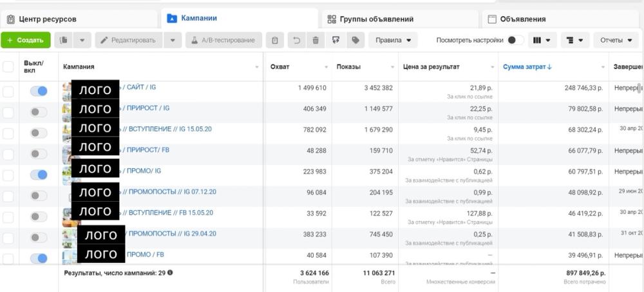Open the ПРИРОСТ / IG campaign link
644x292 pixels.
tap(144, 108)
